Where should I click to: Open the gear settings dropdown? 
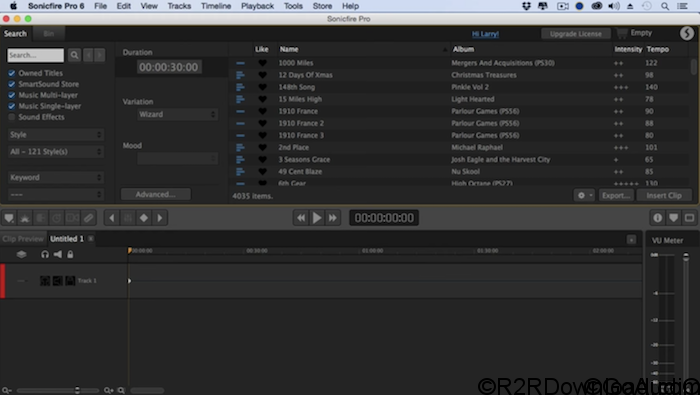click(584, 195)
